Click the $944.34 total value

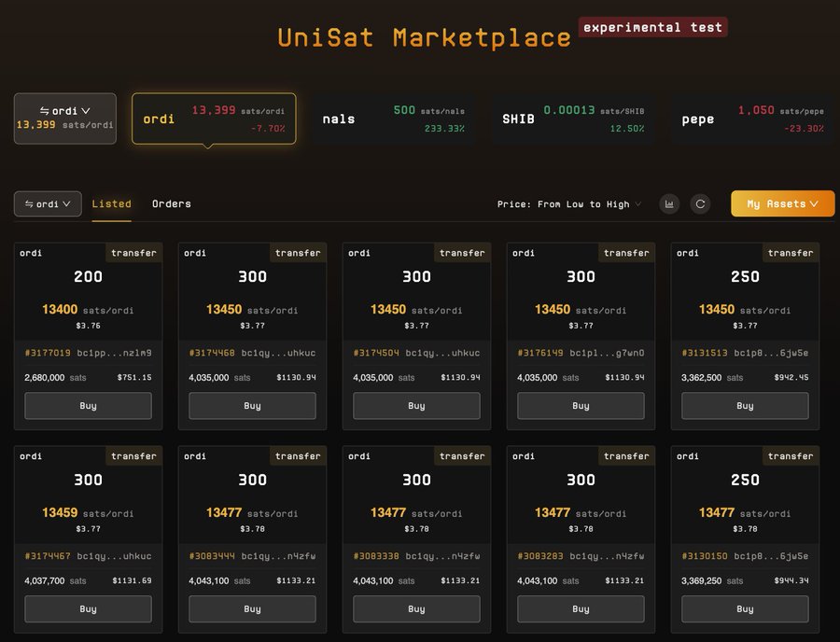(791, 580)
